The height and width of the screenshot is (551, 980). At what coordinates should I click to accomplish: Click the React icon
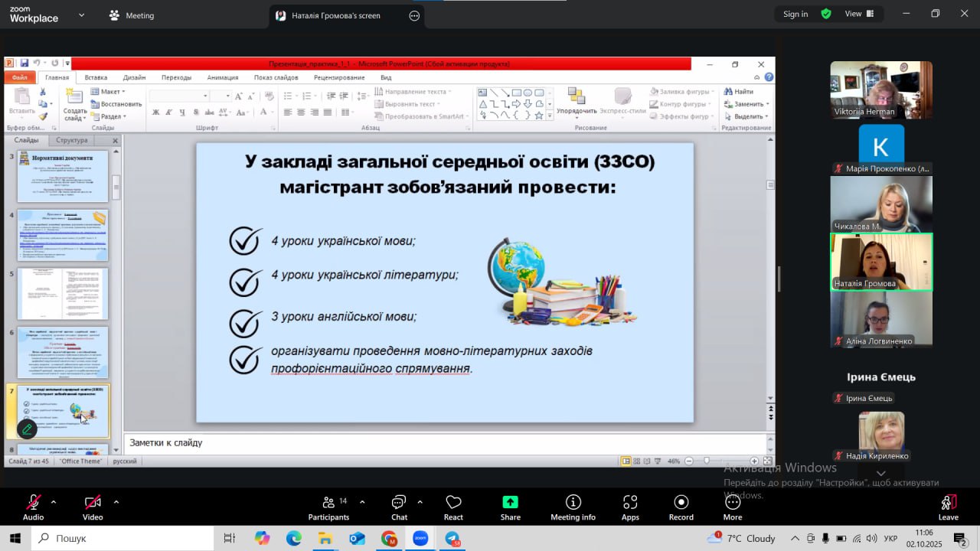point(453,507)
